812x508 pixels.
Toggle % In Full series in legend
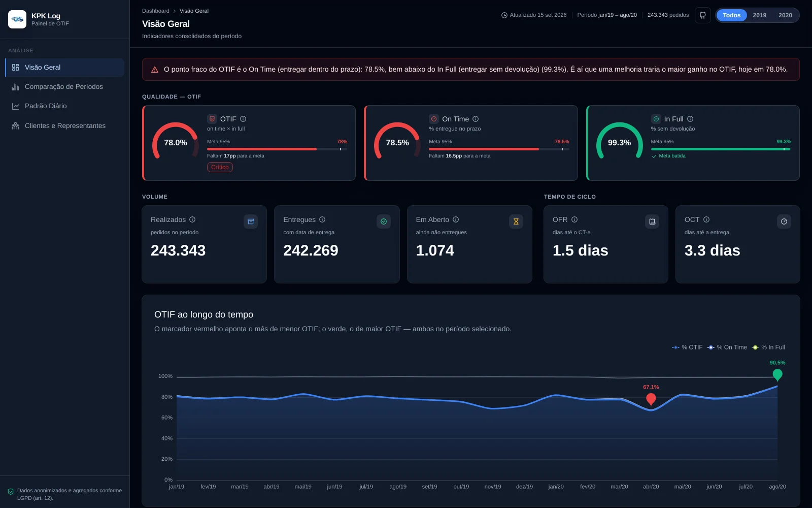pyautogui.click(x=768, y=347)
